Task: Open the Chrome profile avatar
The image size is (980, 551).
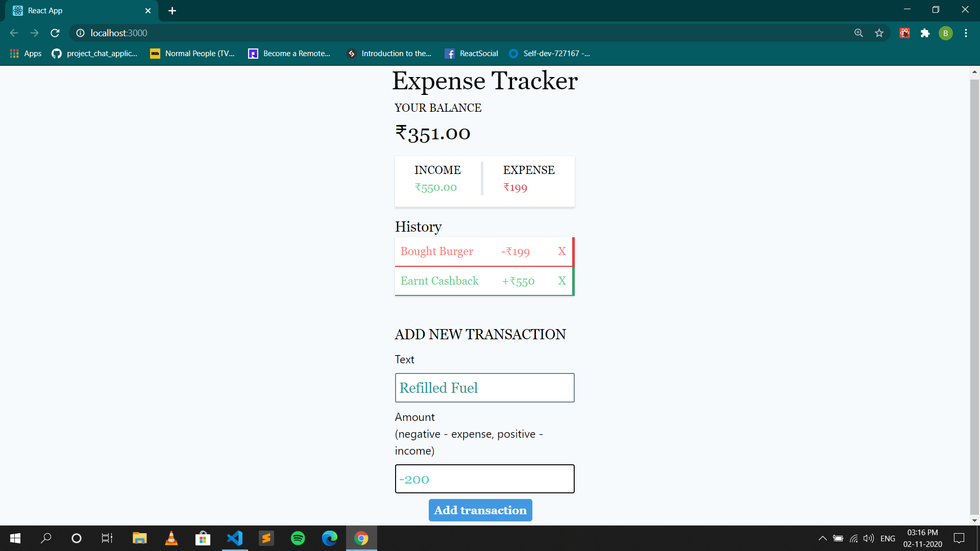Action: [x=946, y=33]
